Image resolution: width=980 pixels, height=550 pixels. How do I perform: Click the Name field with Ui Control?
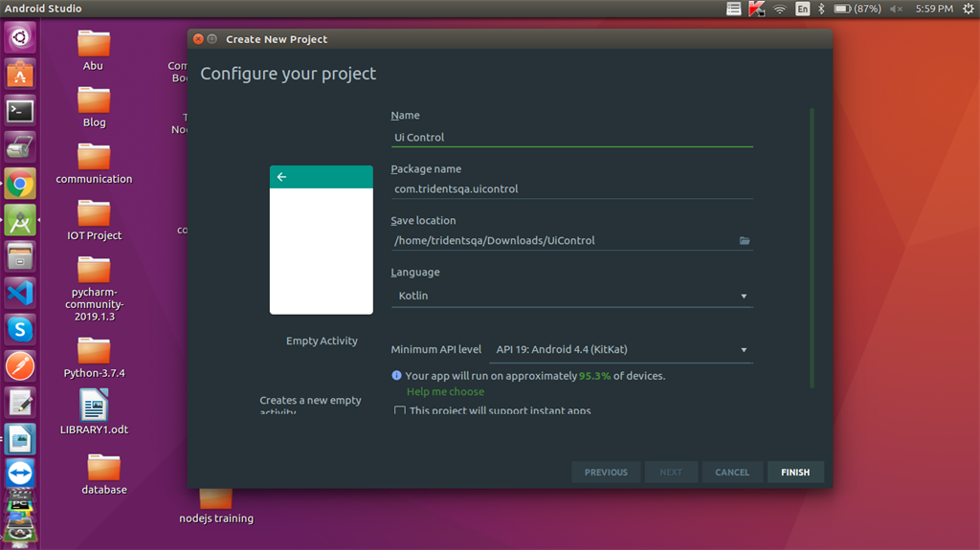pyautogui.click(x=572, y=138)
